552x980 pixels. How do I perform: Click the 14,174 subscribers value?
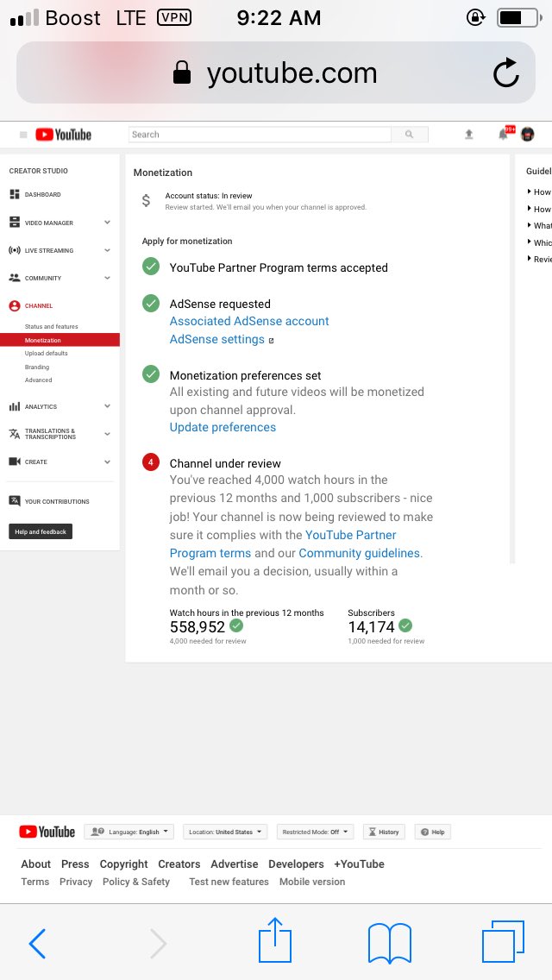(x=372, y=627)
